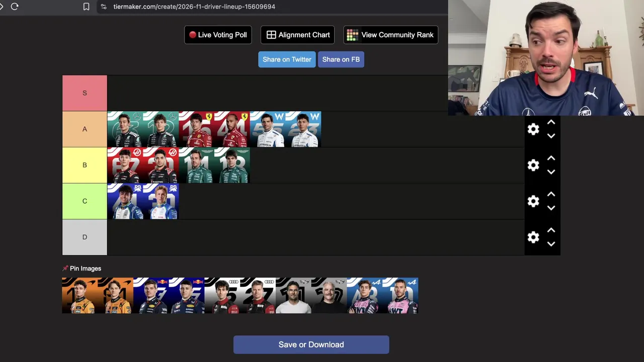Select Ferrari driver number 16 card

tap(196, 129)
